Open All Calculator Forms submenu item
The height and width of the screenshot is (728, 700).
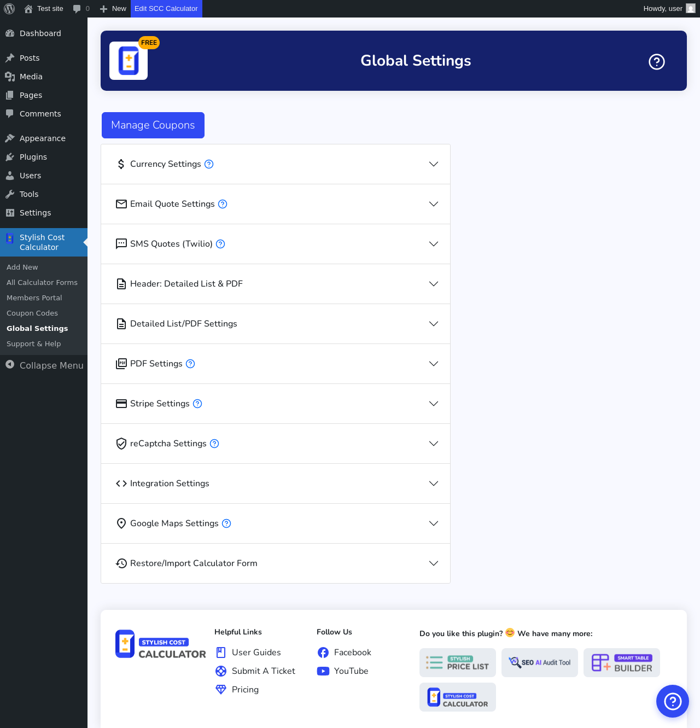(44, 283)
